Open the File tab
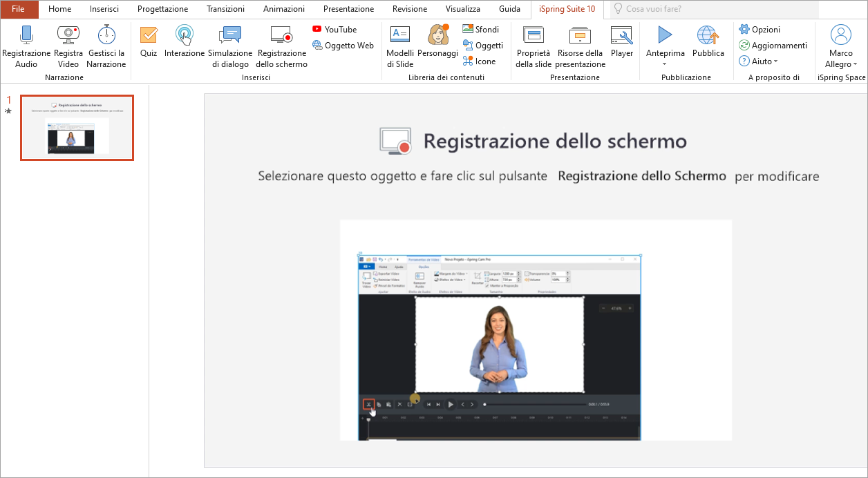 [x=19, y=10]
